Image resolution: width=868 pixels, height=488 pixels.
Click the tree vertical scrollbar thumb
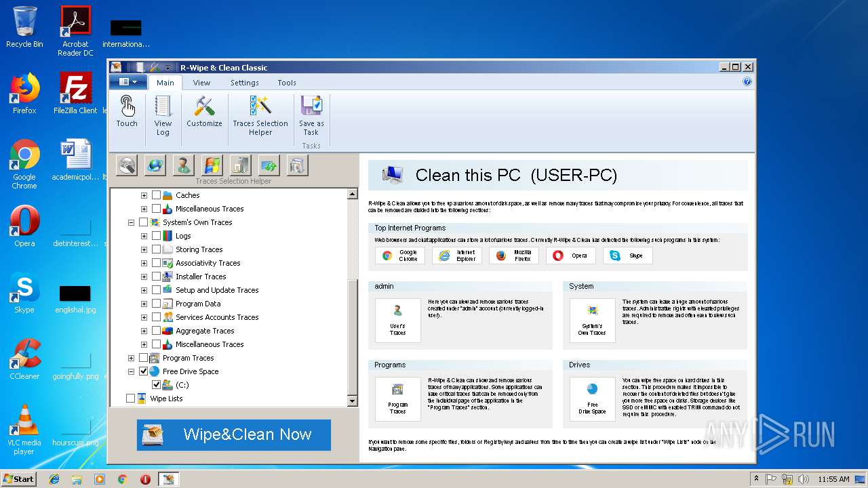(352, 336)
